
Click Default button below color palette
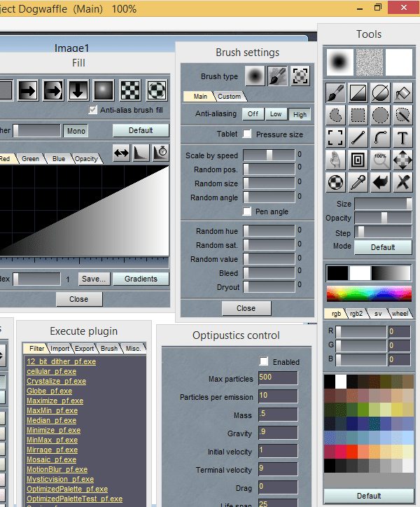(x=369, y=496)
